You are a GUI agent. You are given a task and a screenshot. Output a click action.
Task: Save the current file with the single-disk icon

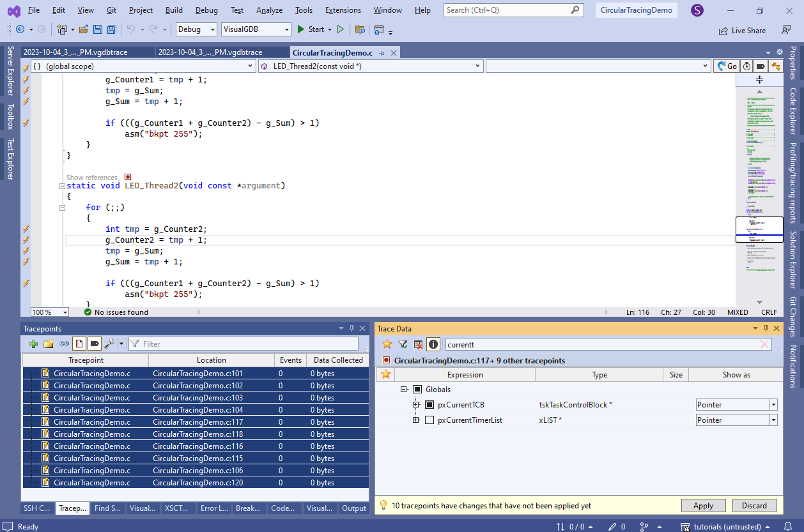(x=98, y=29)
